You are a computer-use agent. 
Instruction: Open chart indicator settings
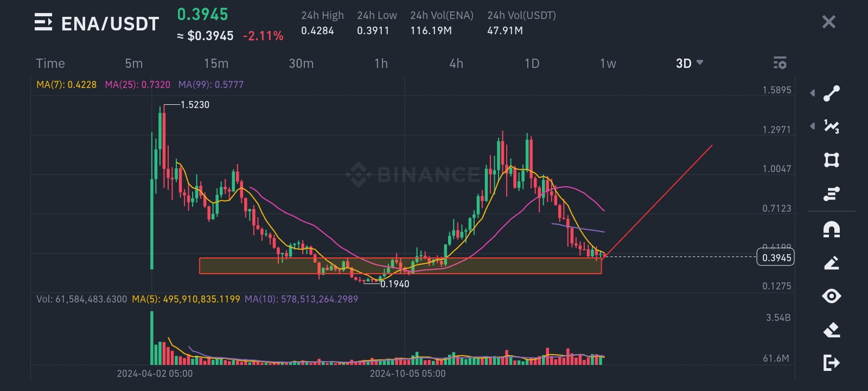pyautogui.click(x=780, y=63)
